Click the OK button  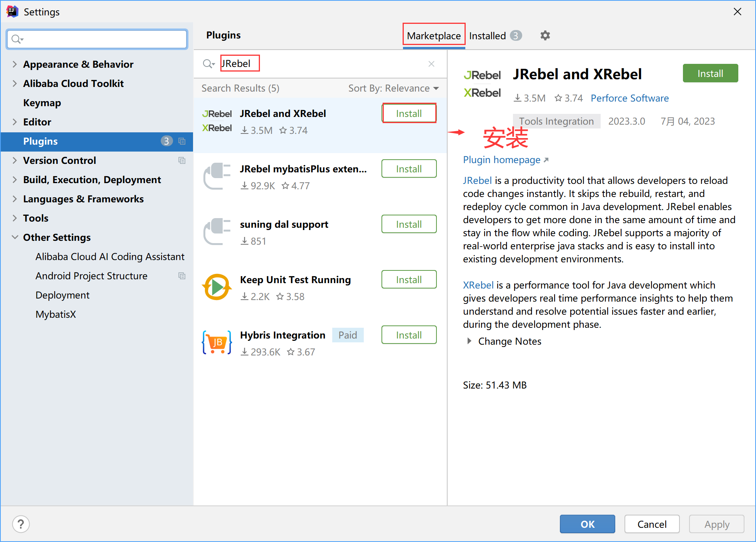[587, 524]
